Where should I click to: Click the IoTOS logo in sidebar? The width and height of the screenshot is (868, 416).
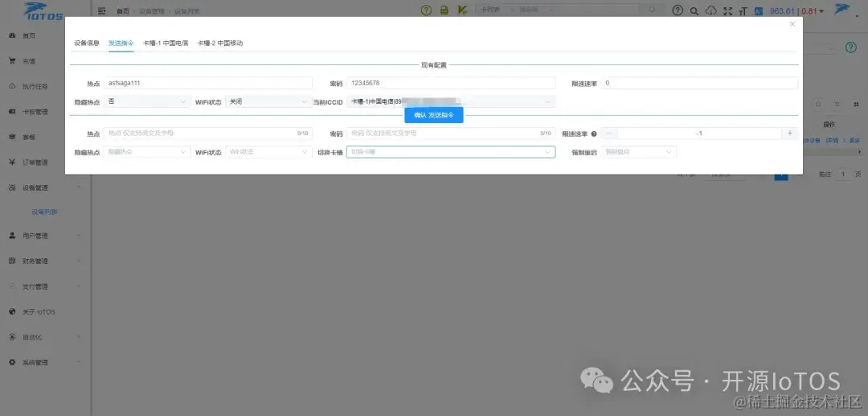(x=43, y=11)
